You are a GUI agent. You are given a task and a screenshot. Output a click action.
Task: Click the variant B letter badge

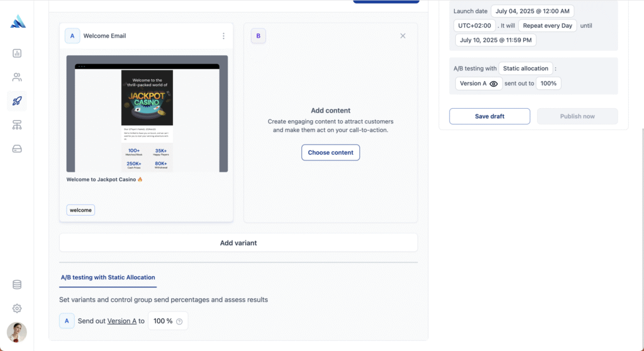(258, 36)
